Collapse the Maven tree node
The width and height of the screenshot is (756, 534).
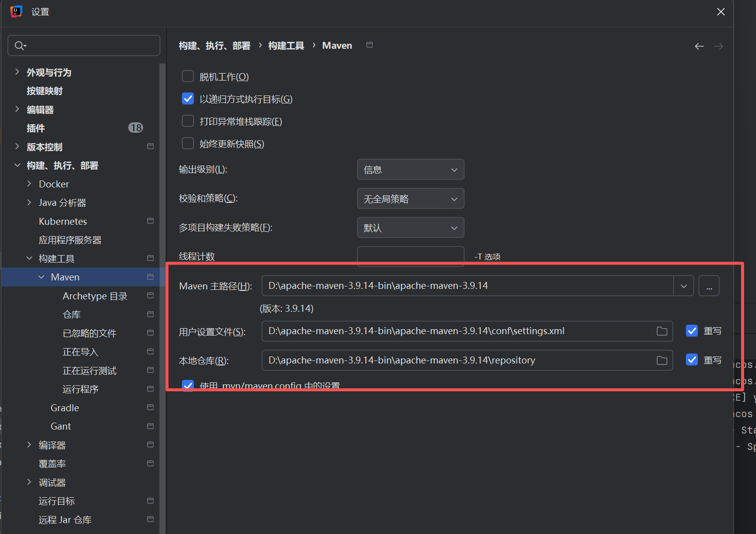41,277
